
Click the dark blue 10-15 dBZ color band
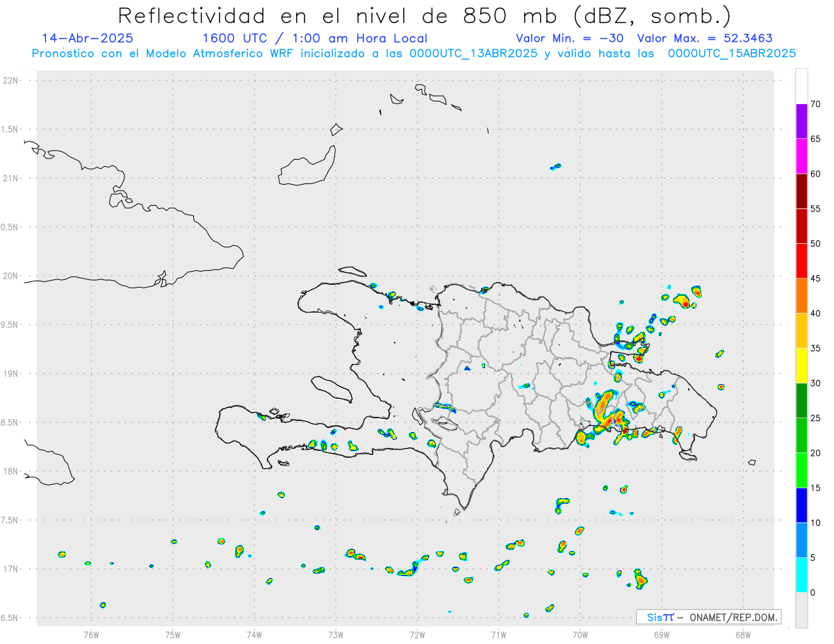pyautogui.click(x=801, y=505)
